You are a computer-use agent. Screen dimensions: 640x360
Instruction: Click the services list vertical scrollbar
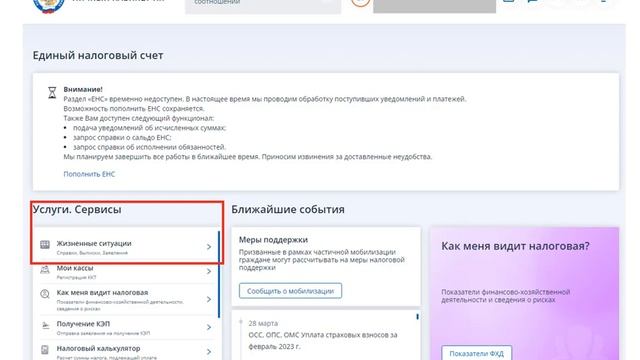tap(219, 274)
